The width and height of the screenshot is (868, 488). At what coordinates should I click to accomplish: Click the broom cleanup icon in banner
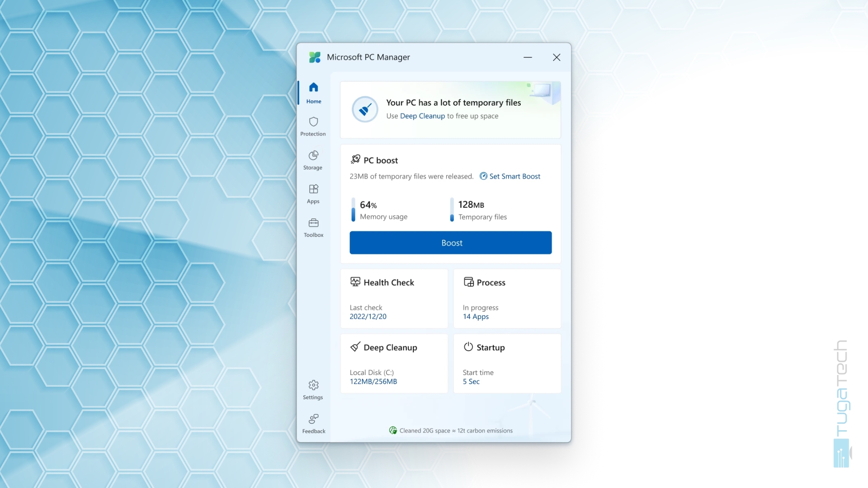[x=365, y=109]
